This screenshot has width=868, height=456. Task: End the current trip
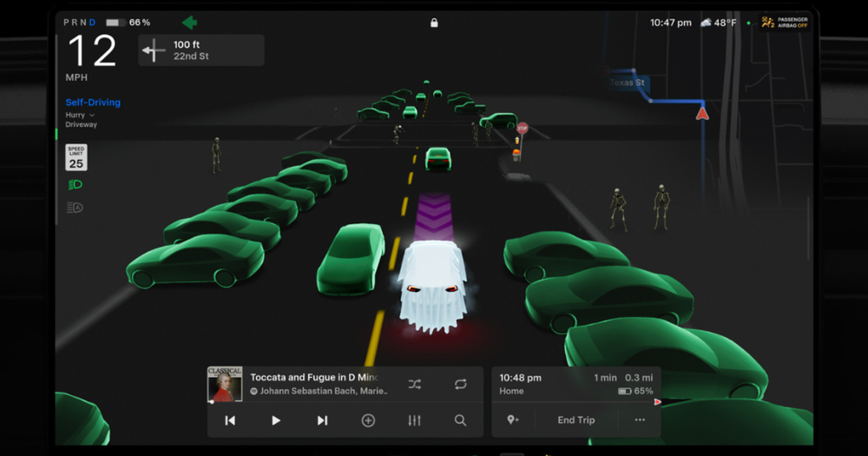tap(576, 420)
